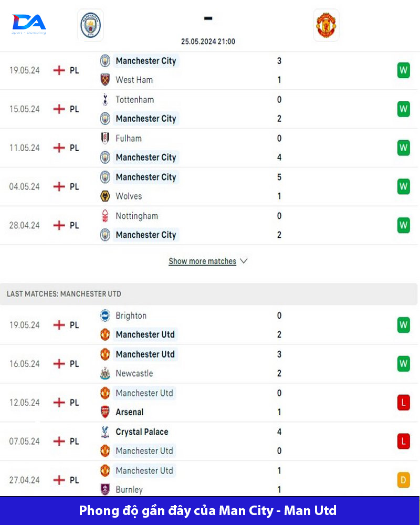Click the Wolves team crest icon
Screen dimensions: 420x525
coord(105,196)
